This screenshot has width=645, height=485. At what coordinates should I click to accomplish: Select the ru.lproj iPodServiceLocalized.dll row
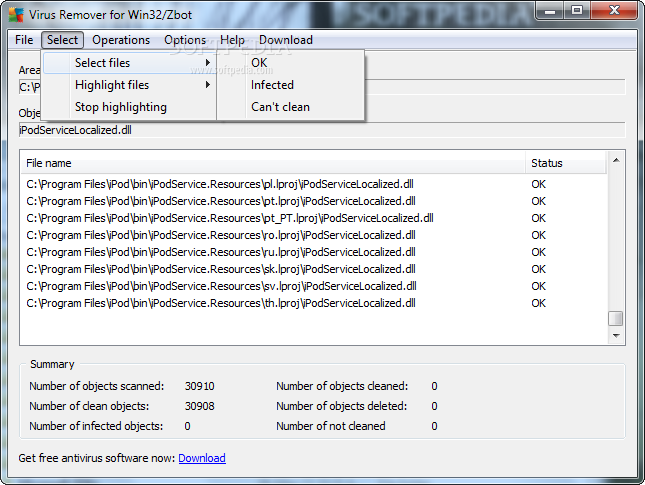click(x=315, y=252)
